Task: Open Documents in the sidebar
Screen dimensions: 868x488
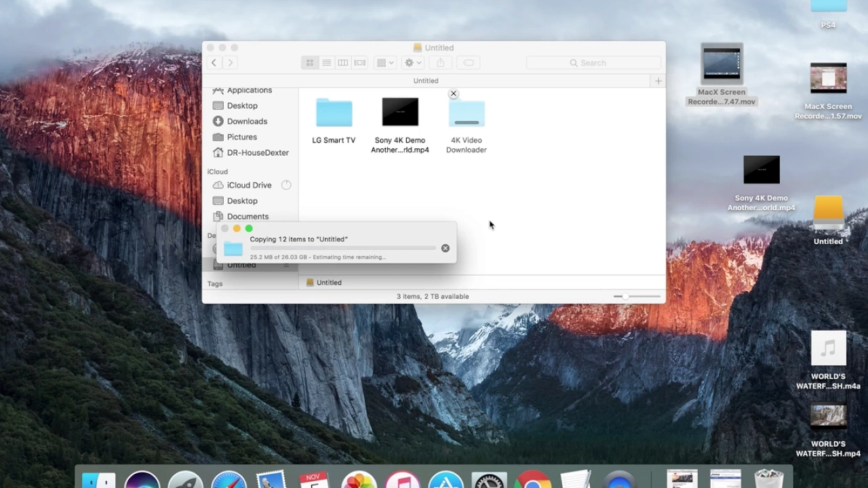Action: coord(248,216)
